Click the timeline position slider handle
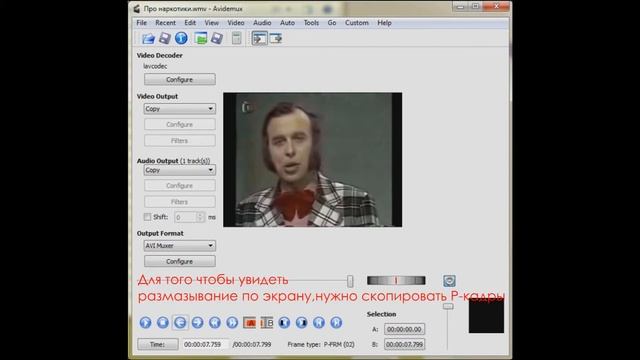 pos(350,281)
